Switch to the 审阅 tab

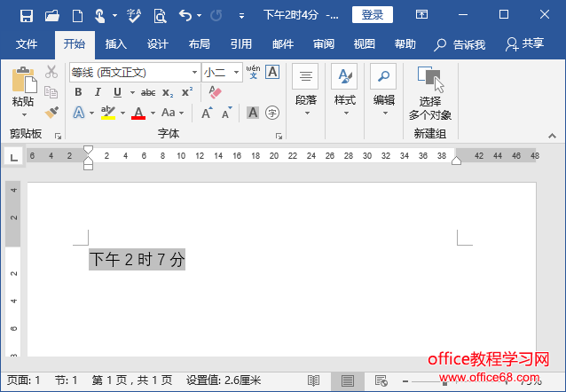324,44
